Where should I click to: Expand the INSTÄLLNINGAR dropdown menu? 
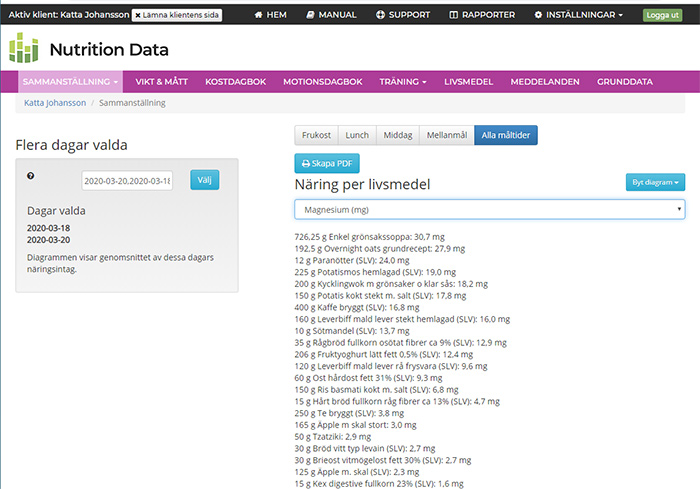578,15
